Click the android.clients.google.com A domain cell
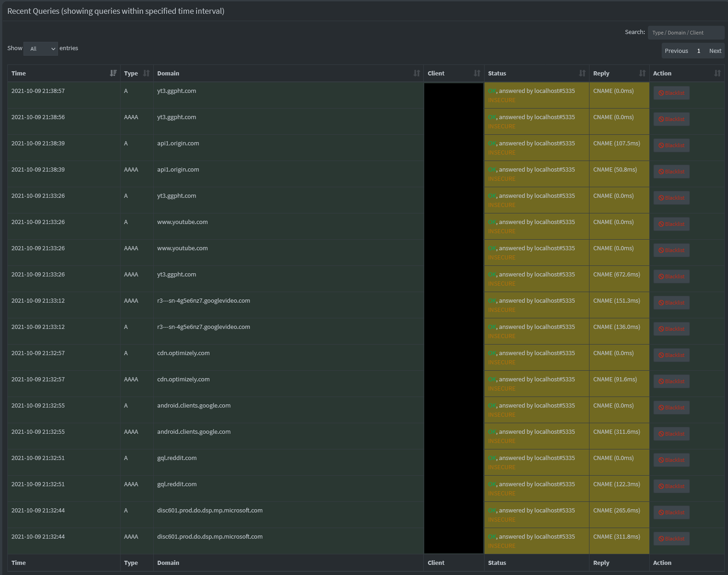Viewport: 728px width, 575px height. [194, 406]
